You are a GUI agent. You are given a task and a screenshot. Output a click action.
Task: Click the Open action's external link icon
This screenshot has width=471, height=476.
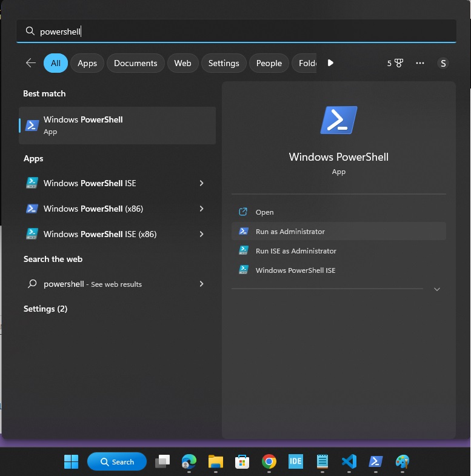point(243,212)
